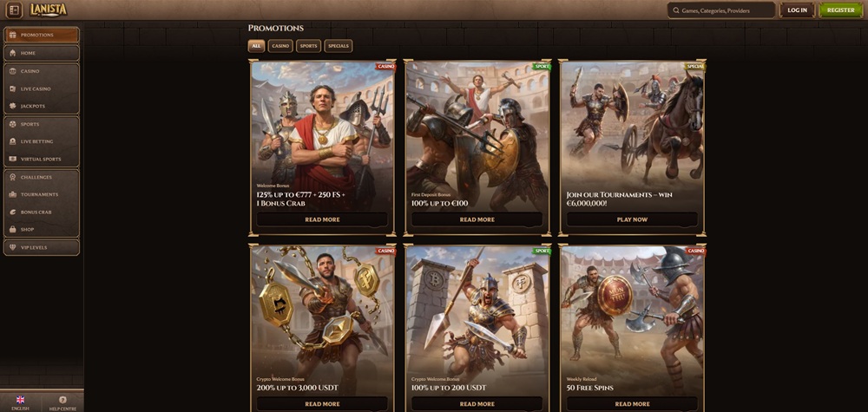
Task: Go to Live Casino in the sidebar
Action: [41, 88]
